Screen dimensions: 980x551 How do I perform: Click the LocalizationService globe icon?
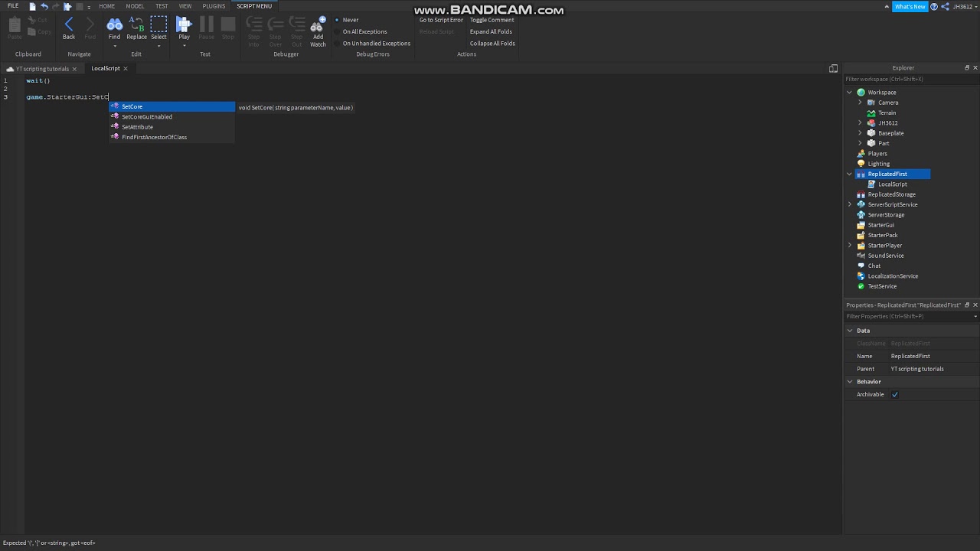[861, 276]
